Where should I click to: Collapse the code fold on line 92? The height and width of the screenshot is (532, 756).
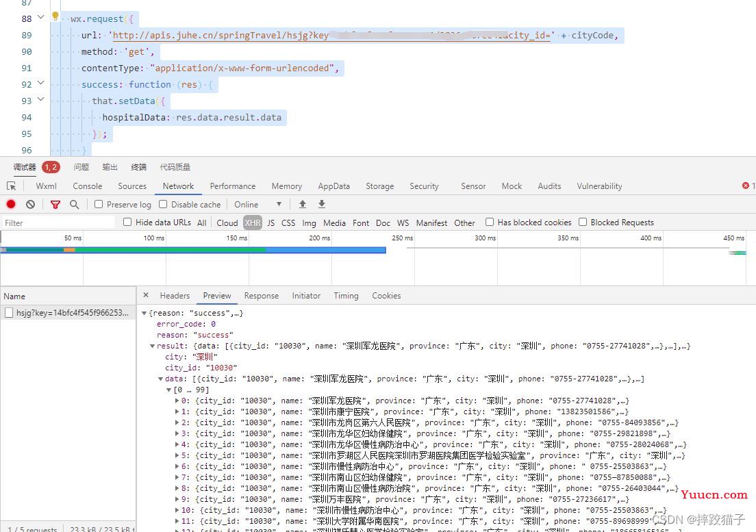[41, 83]
